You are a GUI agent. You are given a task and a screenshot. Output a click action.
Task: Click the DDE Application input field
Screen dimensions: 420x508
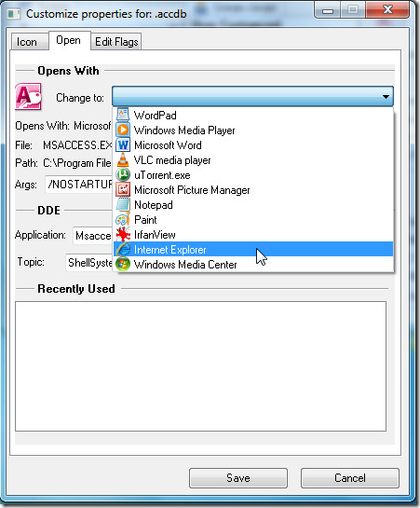pyautogui.click(x=93, y=236)
